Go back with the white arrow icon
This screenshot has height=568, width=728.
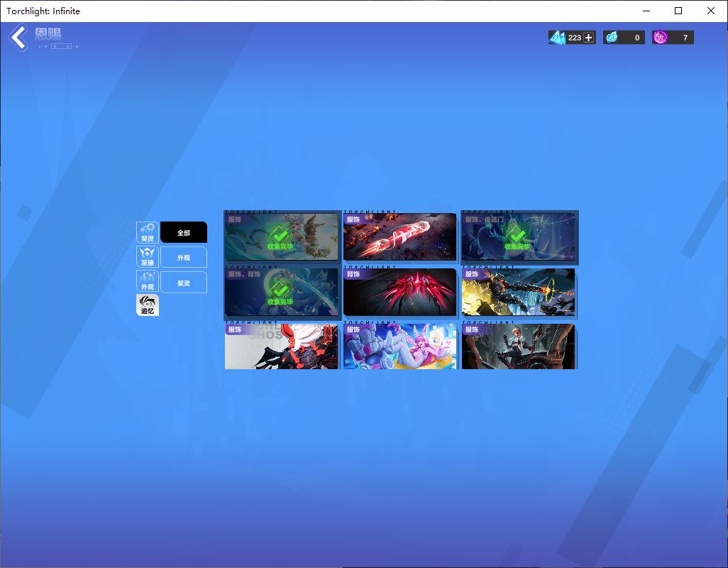(18, 37)
